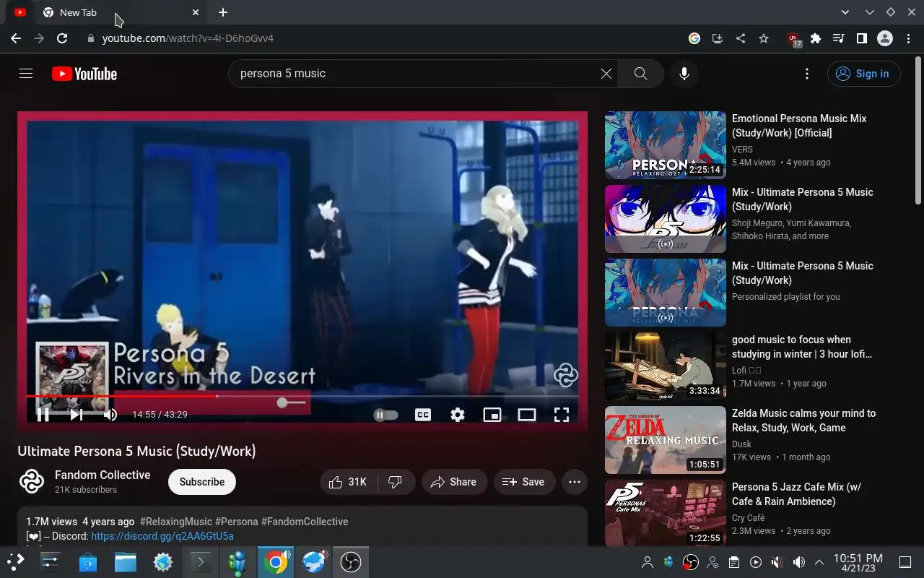The width and height of the screenshot is (924, 578).
Task: Open Chrome three-dot menu
Action: (x=909, y=38)
